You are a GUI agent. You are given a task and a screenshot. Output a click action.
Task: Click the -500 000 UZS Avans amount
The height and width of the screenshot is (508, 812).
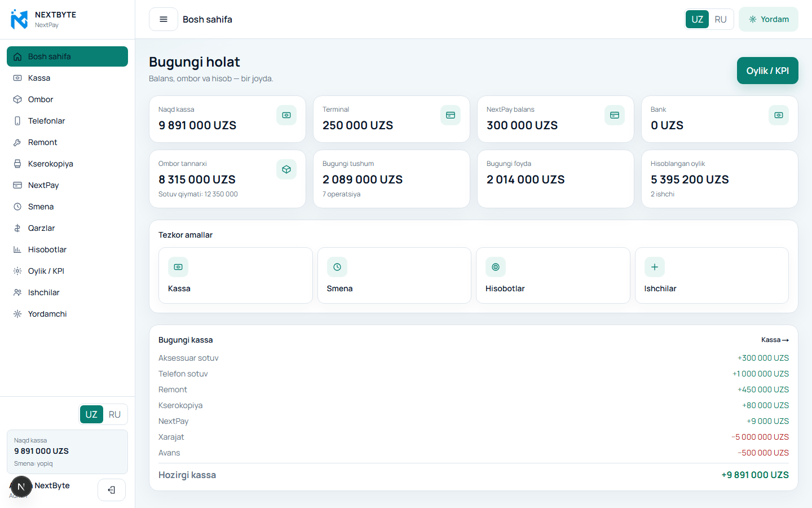763,453
